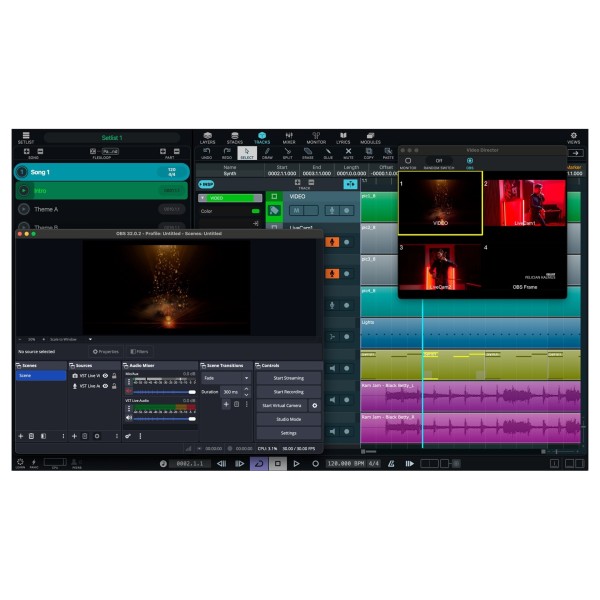Click the Learn icon in bottom bar
The width and height of the screenshot is (600, 600).
pyautogui.click(x=20, y=462)
